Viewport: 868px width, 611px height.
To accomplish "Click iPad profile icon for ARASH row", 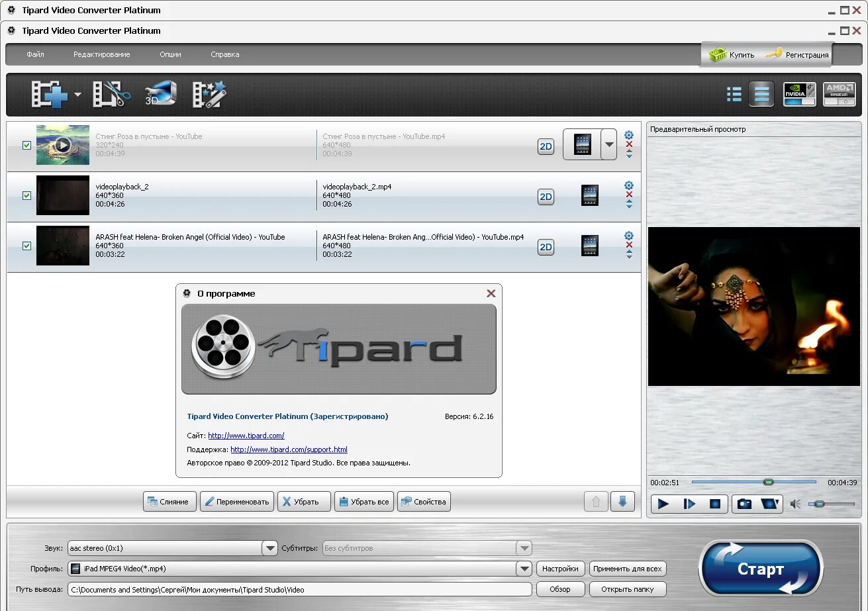I will coord(589,246).
